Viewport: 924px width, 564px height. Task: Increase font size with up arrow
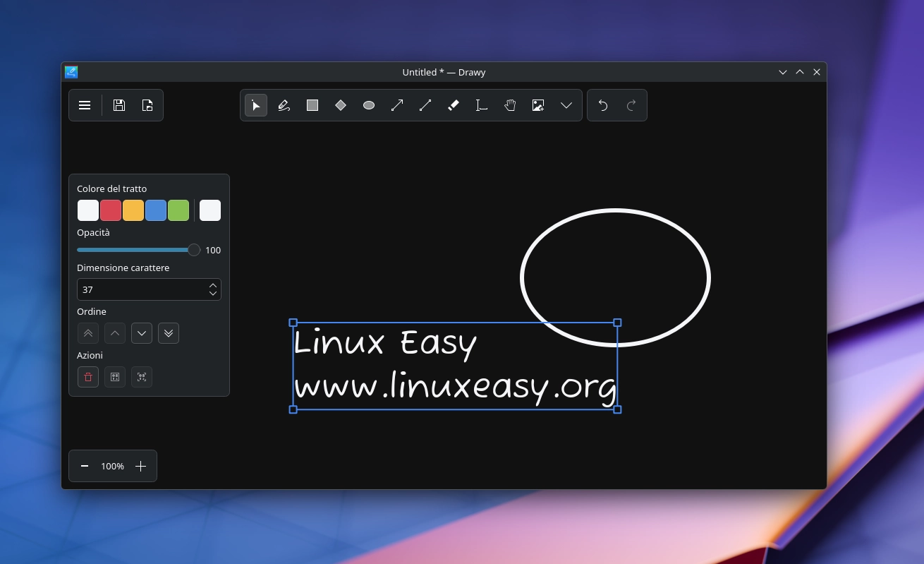[213, 285]
